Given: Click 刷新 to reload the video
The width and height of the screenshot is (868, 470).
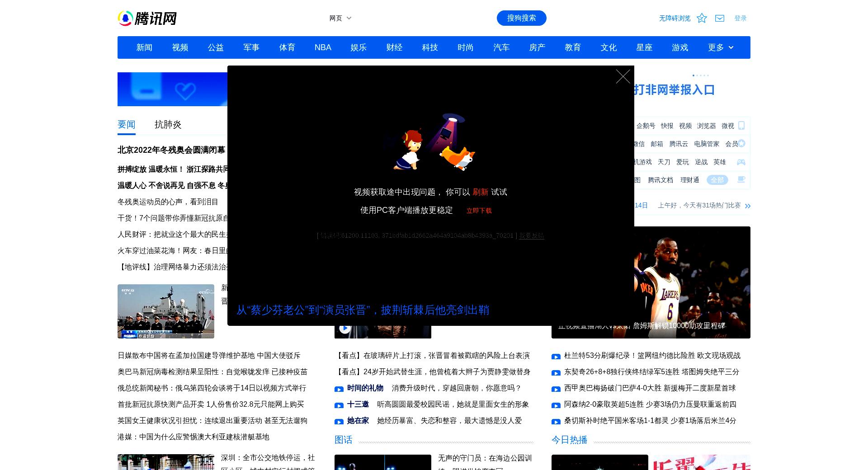Looking at the screenshot, I should click(x=481, y=192).
